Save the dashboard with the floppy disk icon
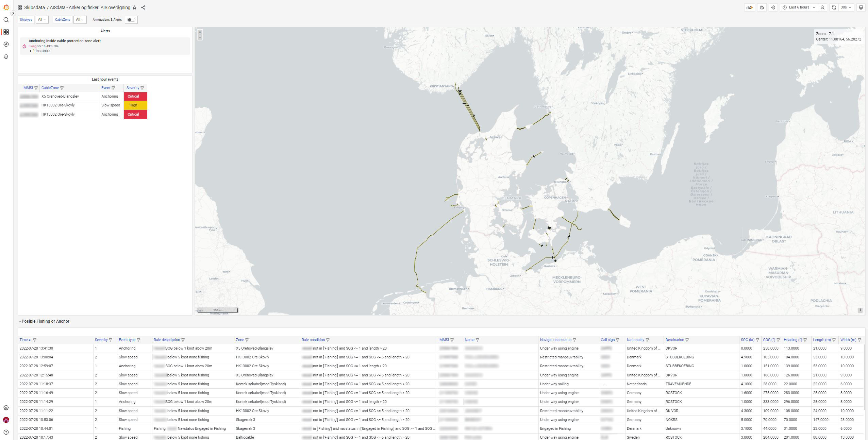Image resolution: width=868 pixels, height=440 pixels. point(761,7)
